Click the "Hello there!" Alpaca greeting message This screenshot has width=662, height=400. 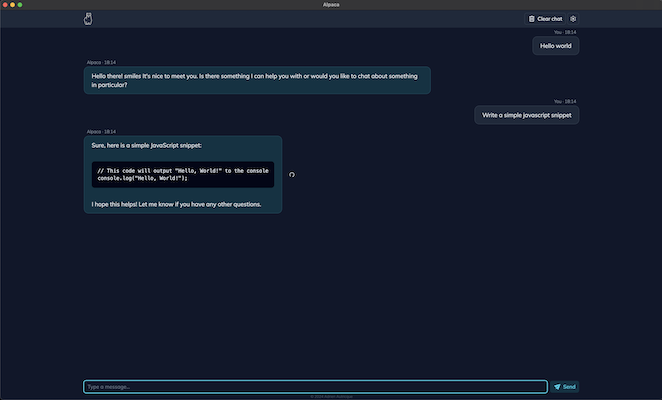tap(257, 80)
